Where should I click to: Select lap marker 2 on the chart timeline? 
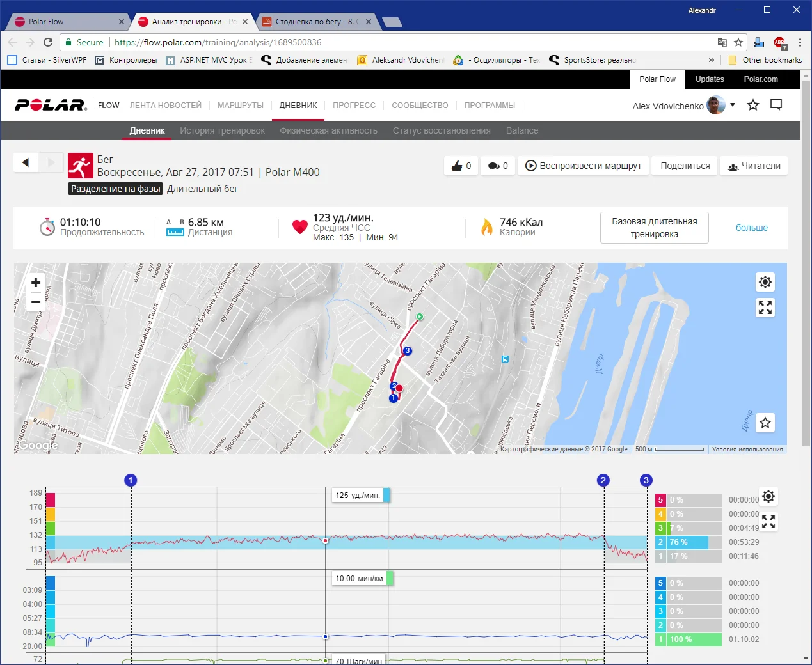coord(603,480)
